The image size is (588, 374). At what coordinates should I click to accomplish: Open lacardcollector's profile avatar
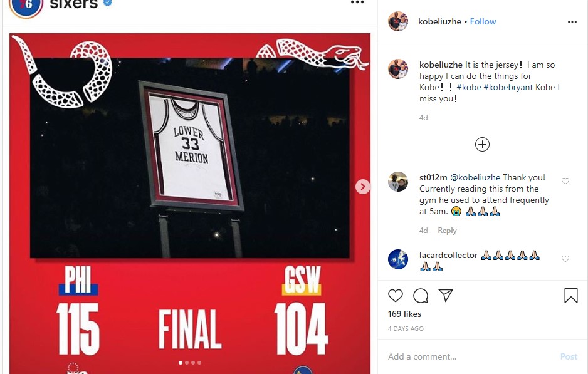point(398,259)
